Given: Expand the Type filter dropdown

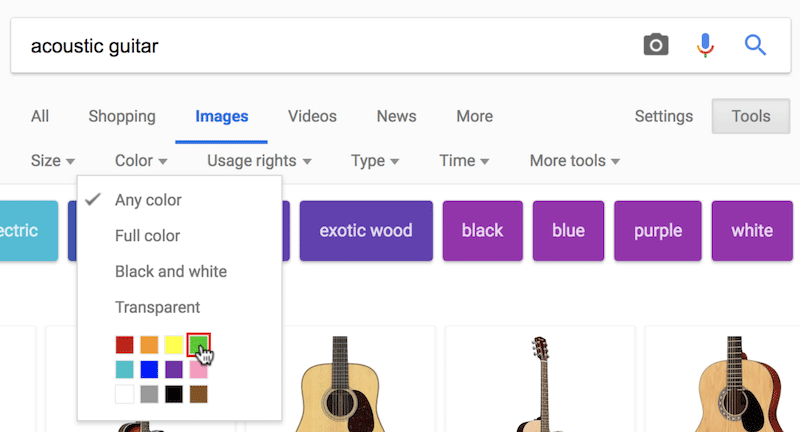Looking at the screenshot, I should (375, 161).
